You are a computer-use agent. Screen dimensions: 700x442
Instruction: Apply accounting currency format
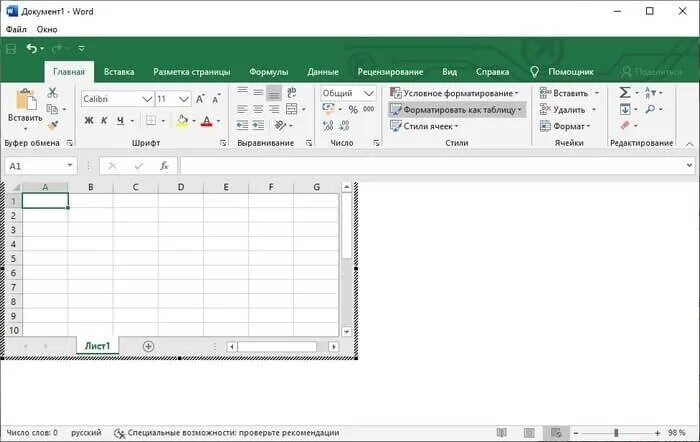(x=329, y=108)
